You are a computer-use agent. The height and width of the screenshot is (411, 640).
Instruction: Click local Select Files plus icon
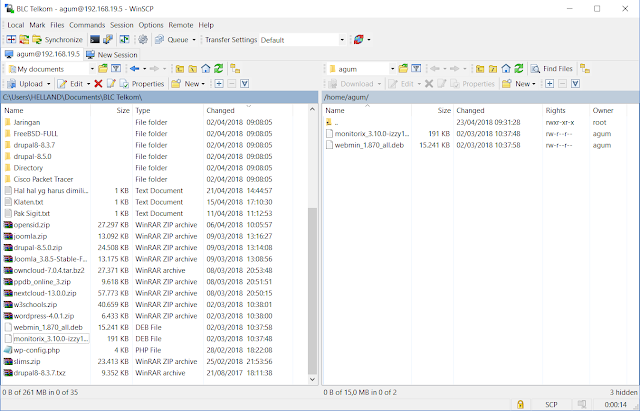(x=219, y=84)
